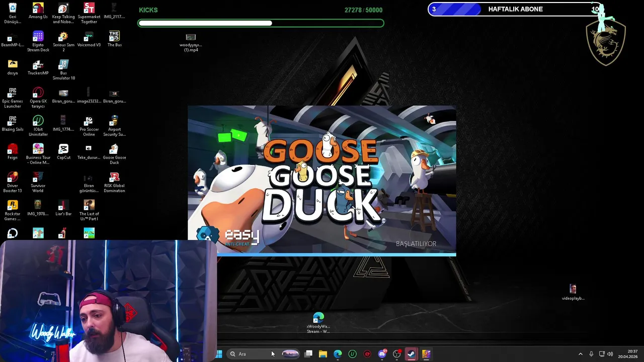Click the HAFTALIK ABONE goal bar
The width and height of the screenshot is (644, 362).
pyautogui.click(x=514, y=9)
